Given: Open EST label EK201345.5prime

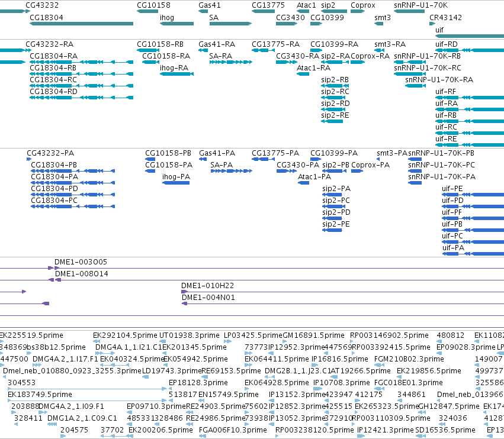Looking at the screenshot, I should 194,347.
